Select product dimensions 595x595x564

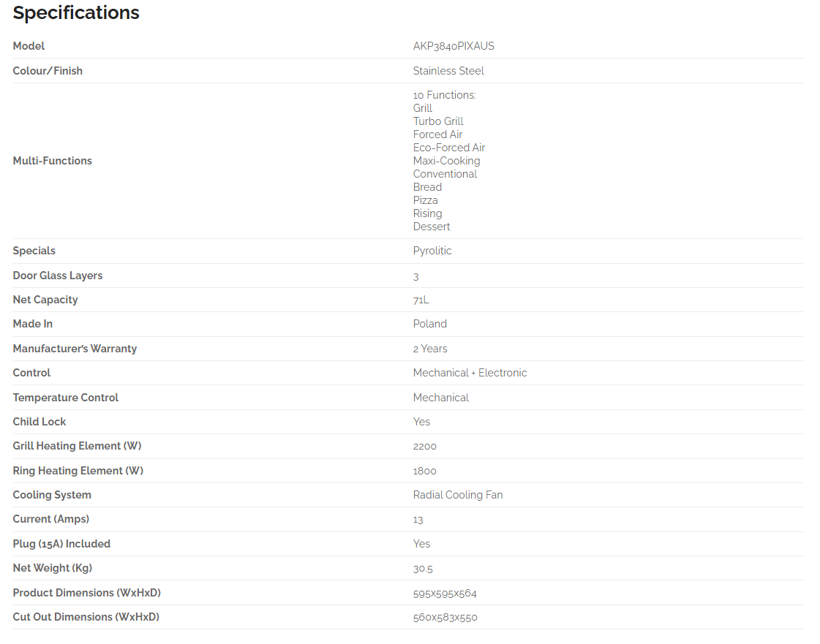click(x=445, y=594)
